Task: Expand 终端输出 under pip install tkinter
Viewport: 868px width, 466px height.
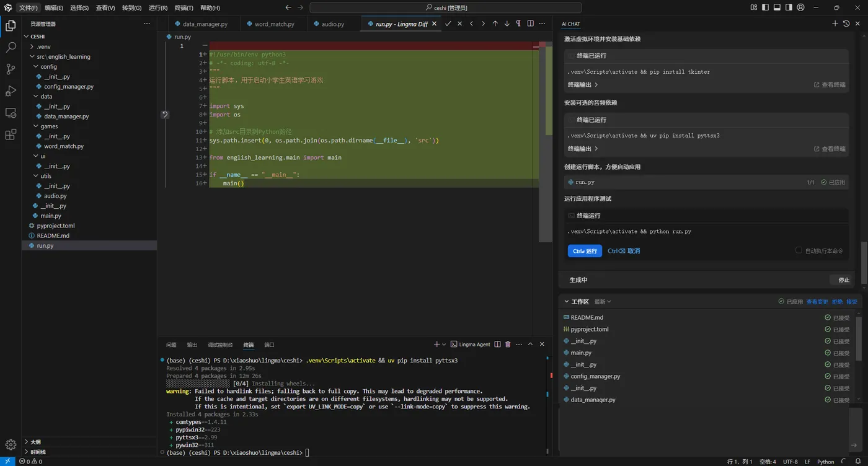Action: coord(583,84)
